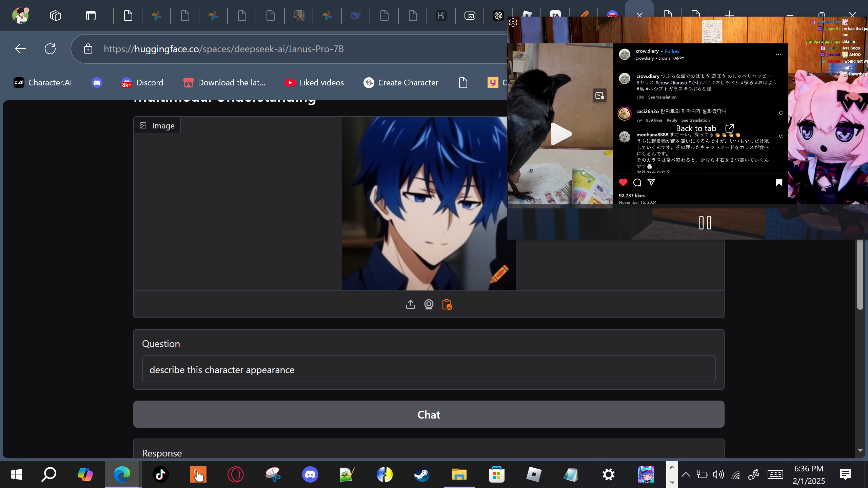Viewport: 868px width, 488px height.
Task: Unlike the post with red heart
Action: [623, 182]
